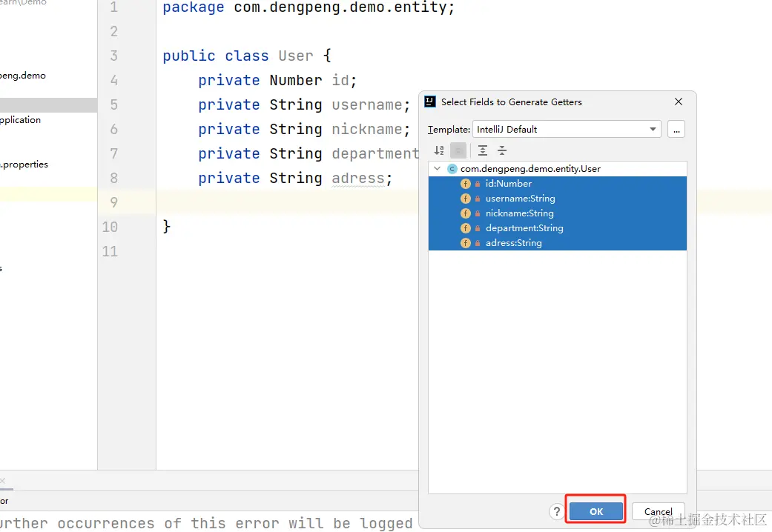Viewport: 772px width, 532px height.
Task: Click the Number type on line 4
Action: [x=296, y=80]
